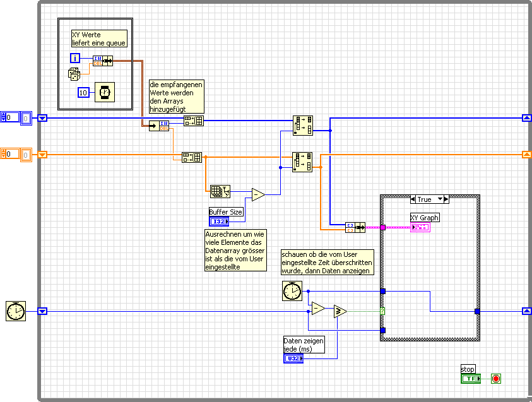Click the Daten zeigen jede (ms) label
532x402 pixels.
click(x=304, y=345)
